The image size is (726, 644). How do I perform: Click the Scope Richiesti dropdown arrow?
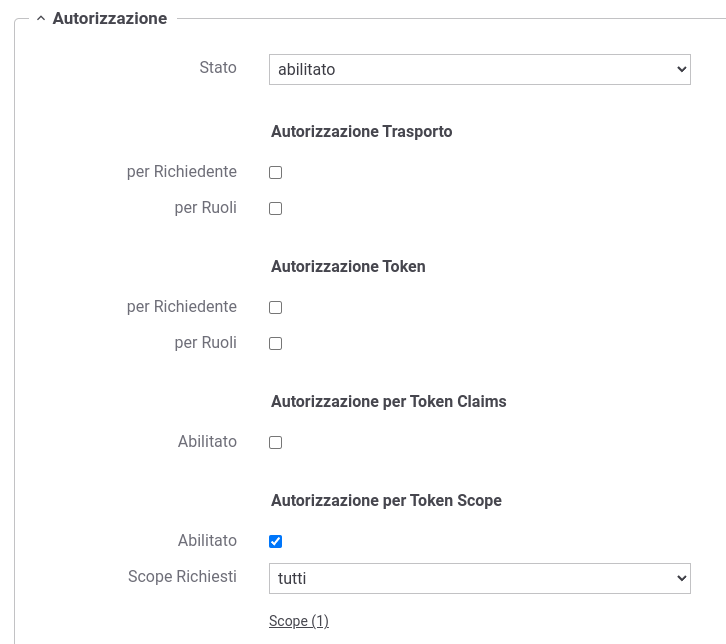click(x=682, y=578)
